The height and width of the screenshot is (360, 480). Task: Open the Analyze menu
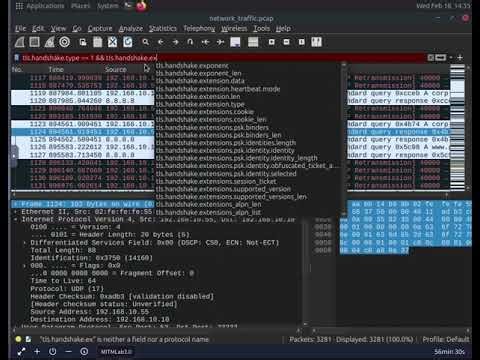click(x=131, y=29)
